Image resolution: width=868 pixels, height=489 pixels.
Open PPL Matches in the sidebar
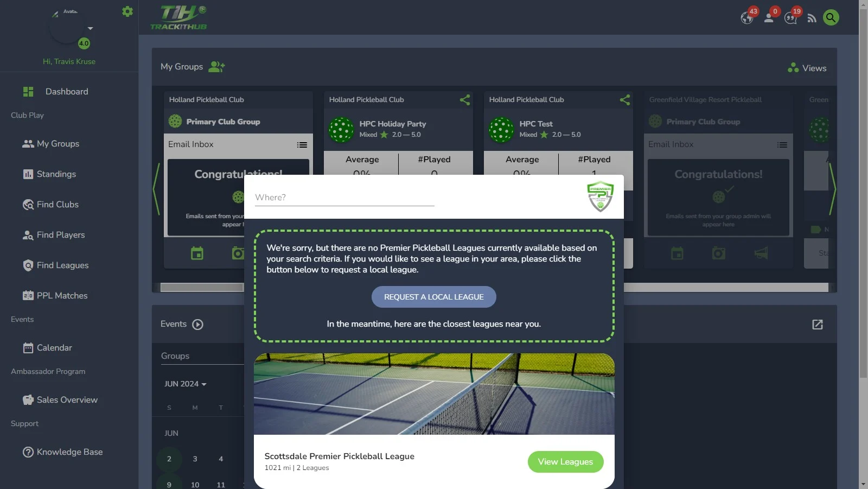tap(55, 296)
